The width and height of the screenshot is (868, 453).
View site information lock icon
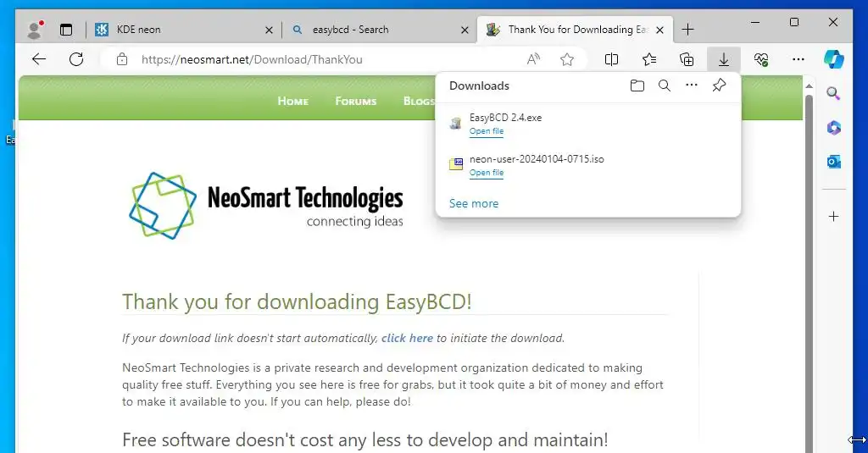click(x=122, y=59)
